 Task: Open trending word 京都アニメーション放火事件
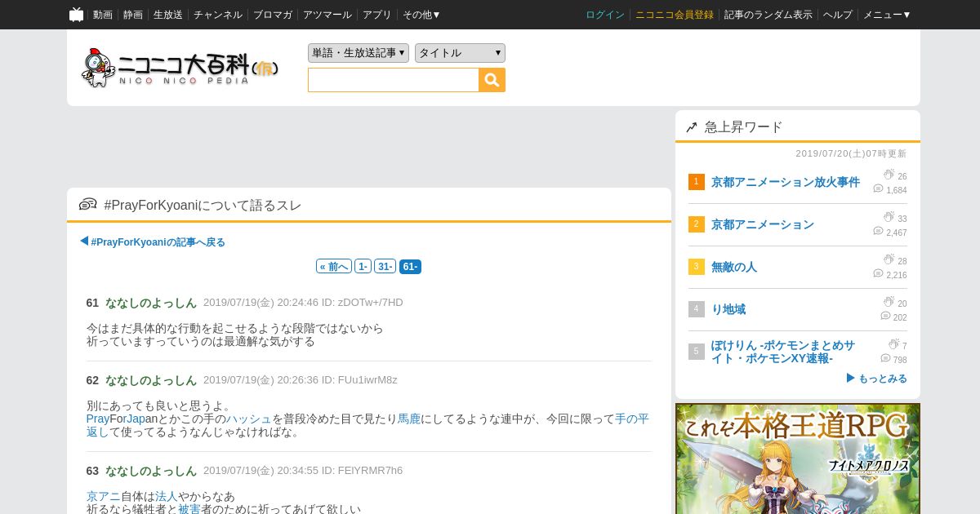point(786,182)
